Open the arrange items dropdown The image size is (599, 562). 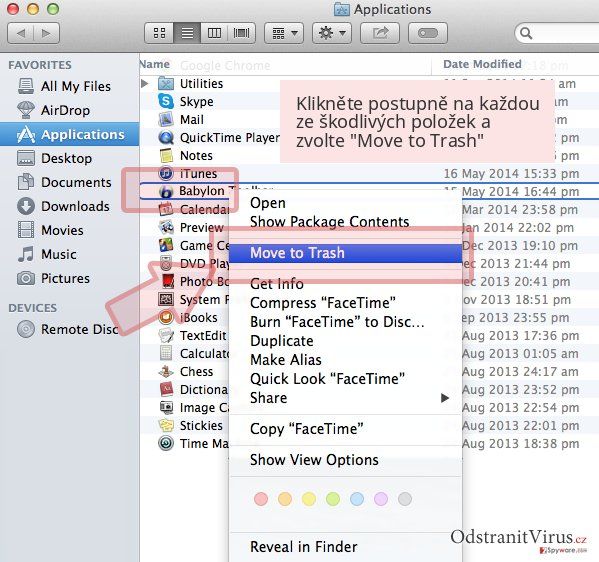pyautogui.click(x=284, y=33)
